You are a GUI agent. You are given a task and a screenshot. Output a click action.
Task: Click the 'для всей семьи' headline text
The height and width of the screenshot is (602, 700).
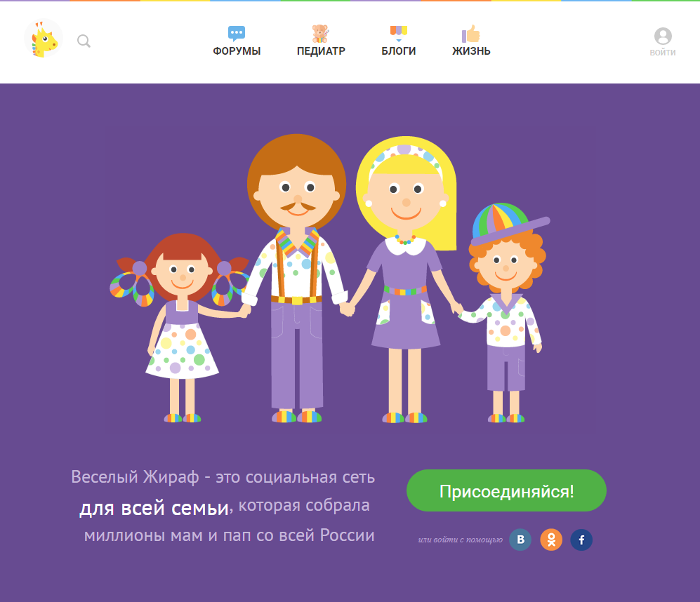click(154, 508)
